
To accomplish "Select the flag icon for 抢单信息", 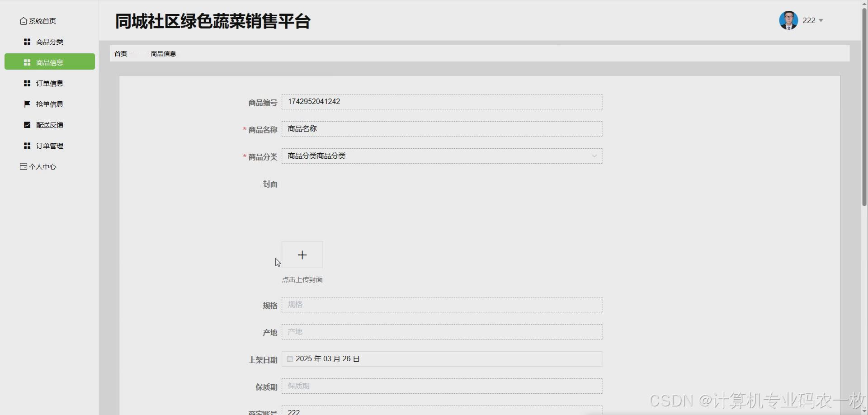I will [27, 104].
